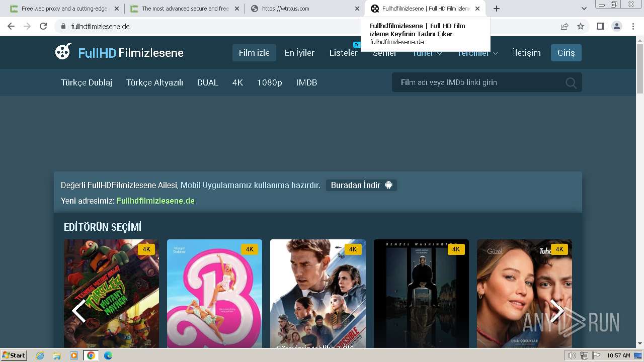Click the browser address bar URL
The width and height of the screenshot is (644, 362).
100,27
